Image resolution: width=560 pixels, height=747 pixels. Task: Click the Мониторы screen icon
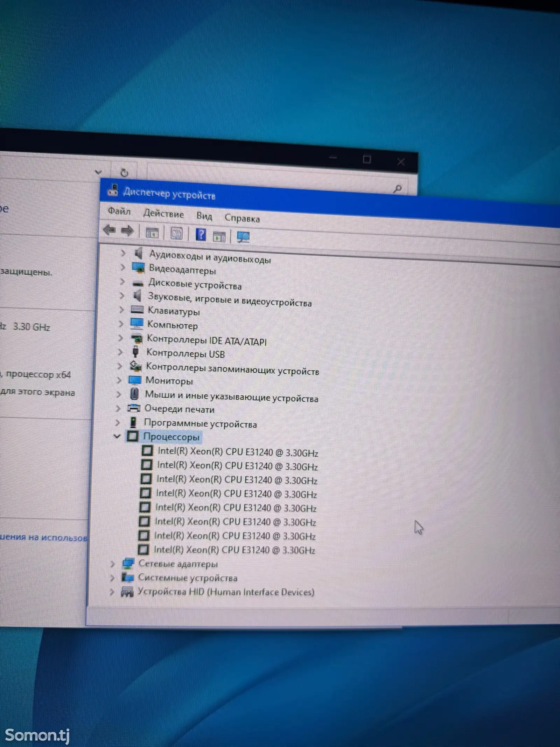click(135, 380)
